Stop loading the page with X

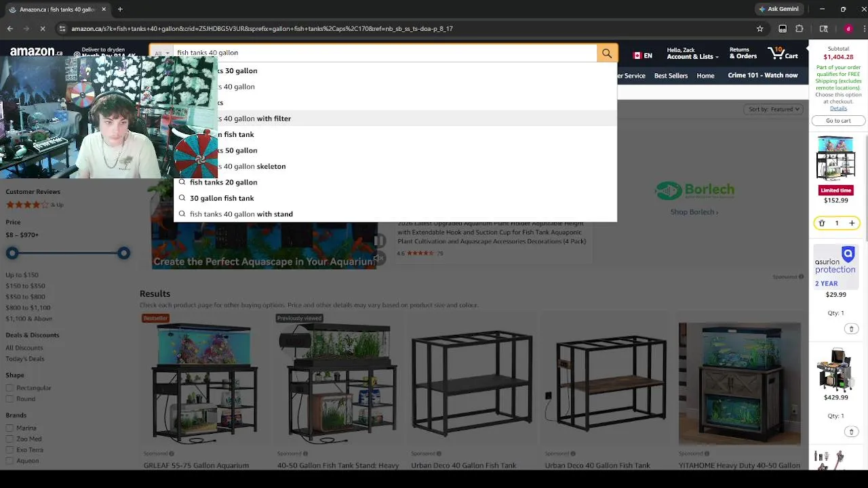pyautogui.click(x=42, y=28)
